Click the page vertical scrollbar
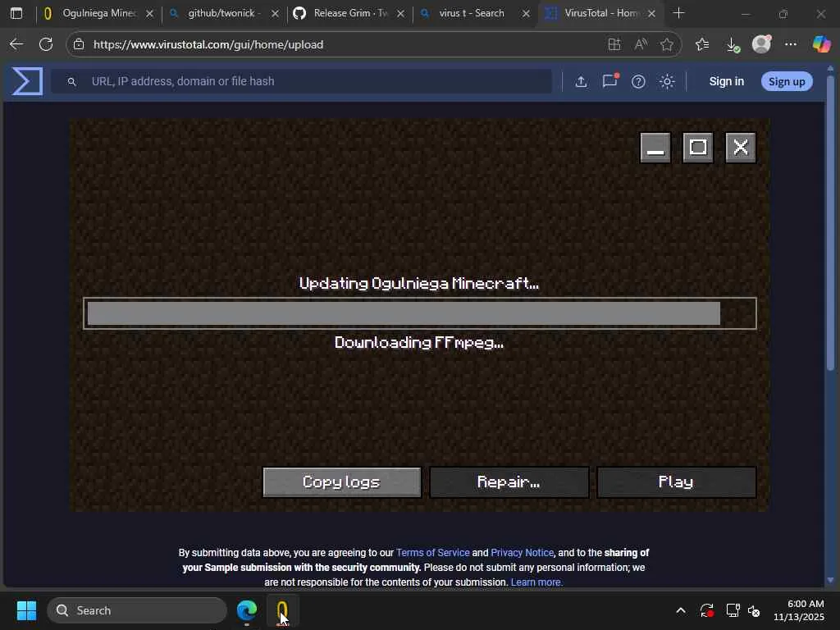 coord(830,222)
